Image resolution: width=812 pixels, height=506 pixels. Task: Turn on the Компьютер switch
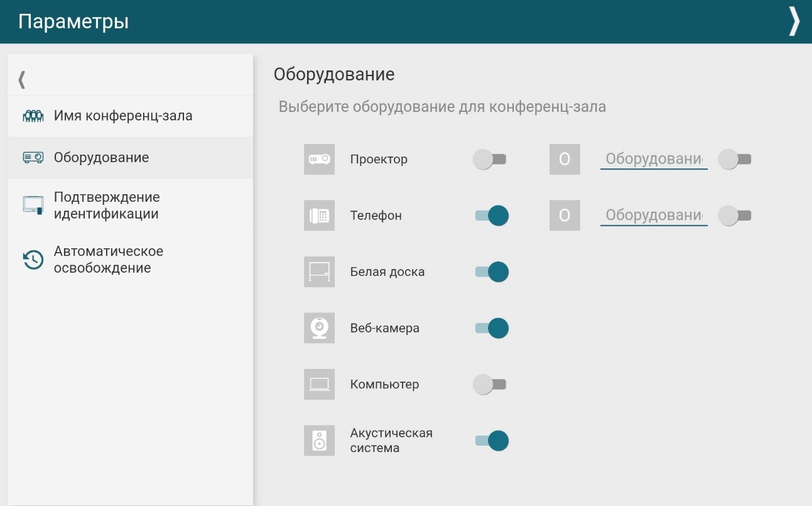coord(490,384)
